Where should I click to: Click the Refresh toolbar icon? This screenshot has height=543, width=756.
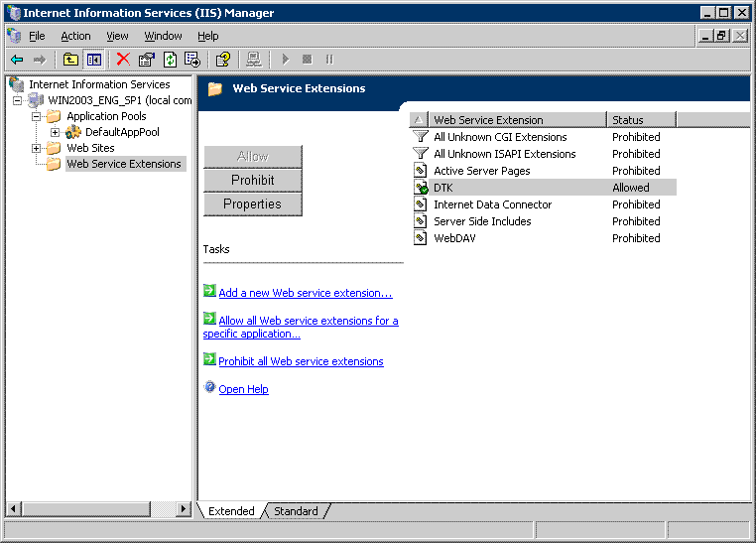click(170, 60)
